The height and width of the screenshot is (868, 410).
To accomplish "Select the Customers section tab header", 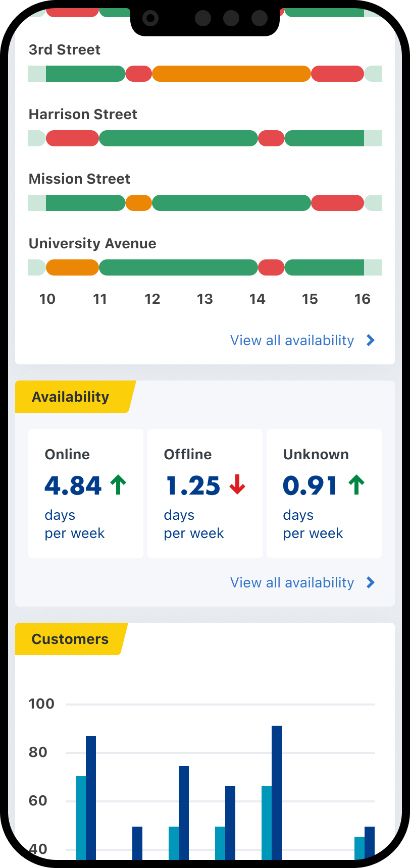I will pos(70,639).
